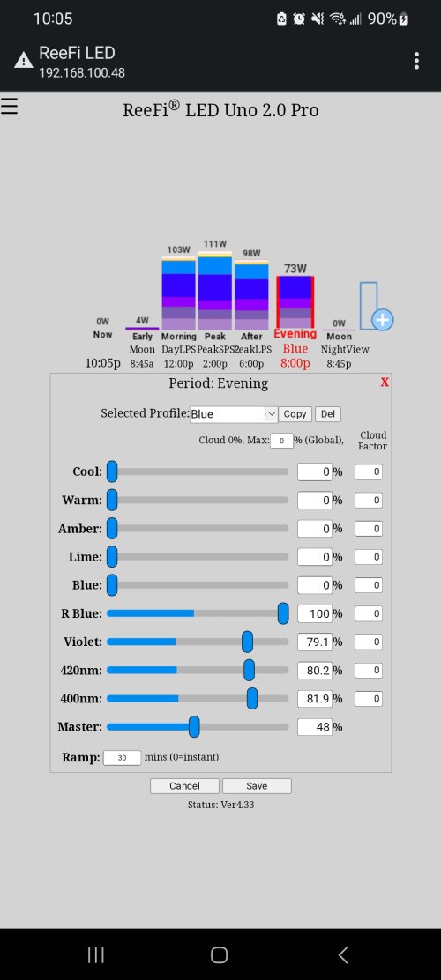
Task: Click the Cancel button
Action: tap(184, 785)
